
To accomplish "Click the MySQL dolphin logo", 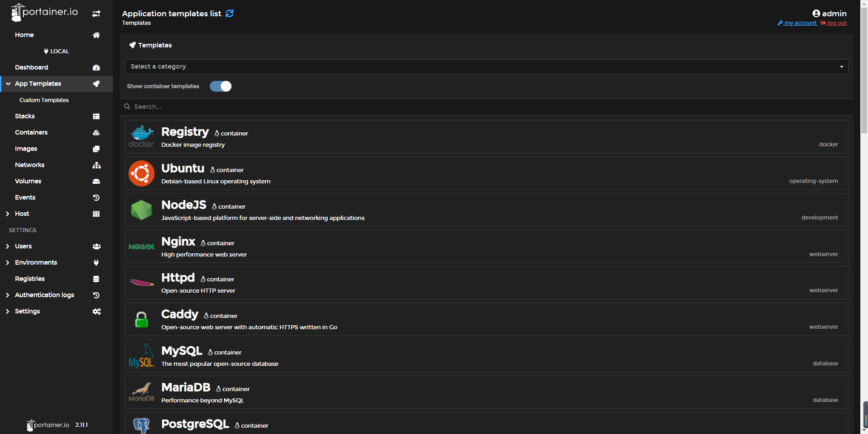I will [142, 356].
